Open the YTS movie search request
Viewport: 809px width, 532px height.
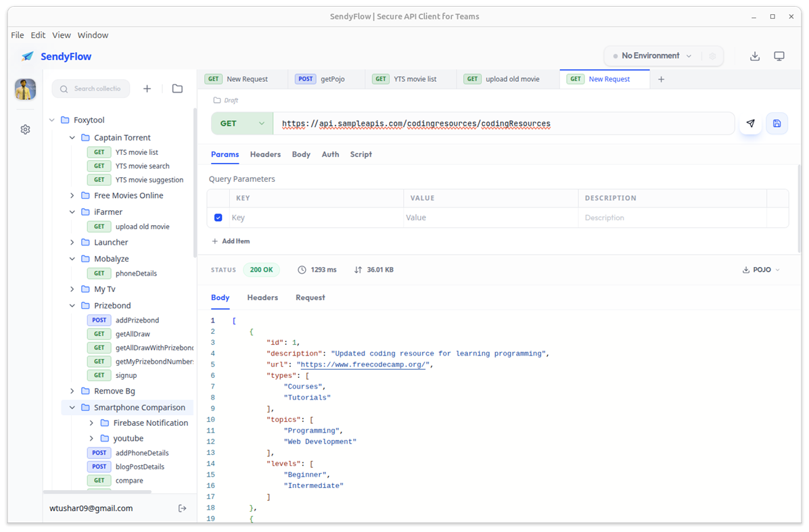(129, 166)
